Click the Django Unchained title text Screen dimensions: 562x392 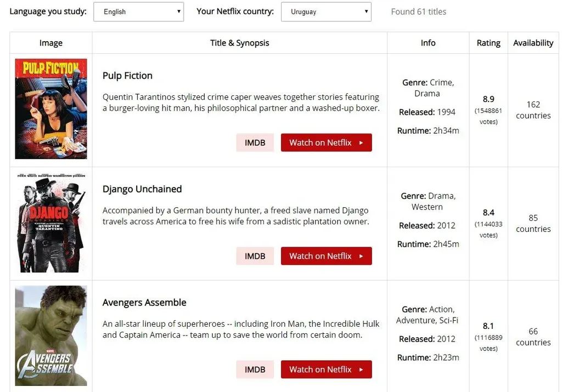coord(142,189)
